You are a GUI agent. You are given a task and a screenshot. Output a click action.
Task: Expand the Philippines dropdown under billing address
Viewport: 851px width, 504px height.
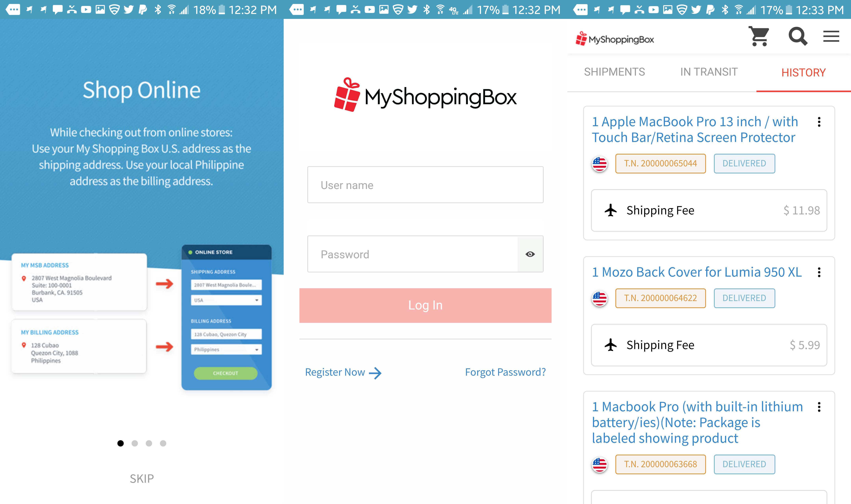tap(226, 349)
